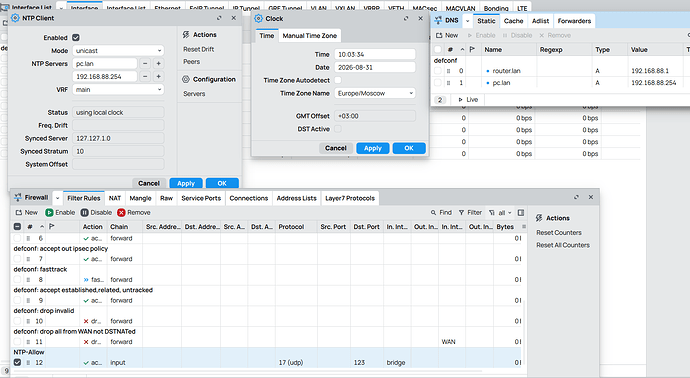Open the DNS Forwarders tab
690x378 pixels.
574,21
